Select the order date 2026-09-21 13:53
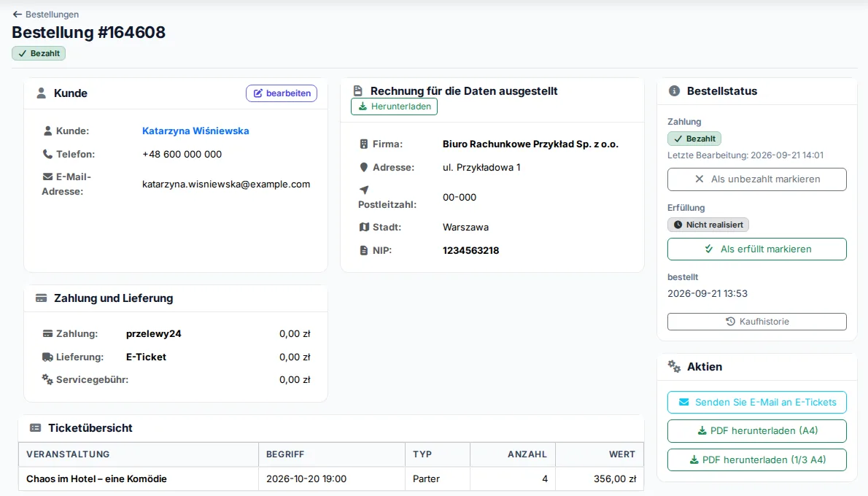This screenshot has height=496, width=868. (x=708, y=293)
